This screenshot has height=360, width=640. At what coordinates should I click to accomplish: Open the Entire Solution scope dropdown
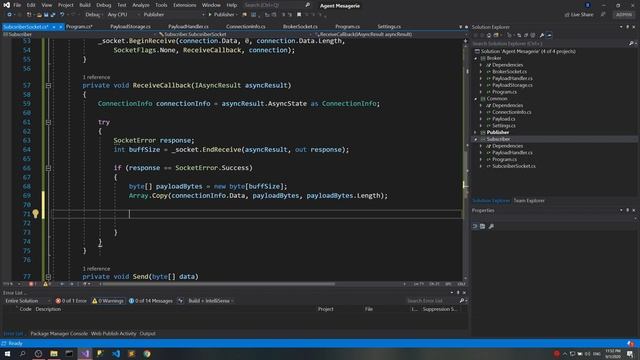(x=27, y=301)
